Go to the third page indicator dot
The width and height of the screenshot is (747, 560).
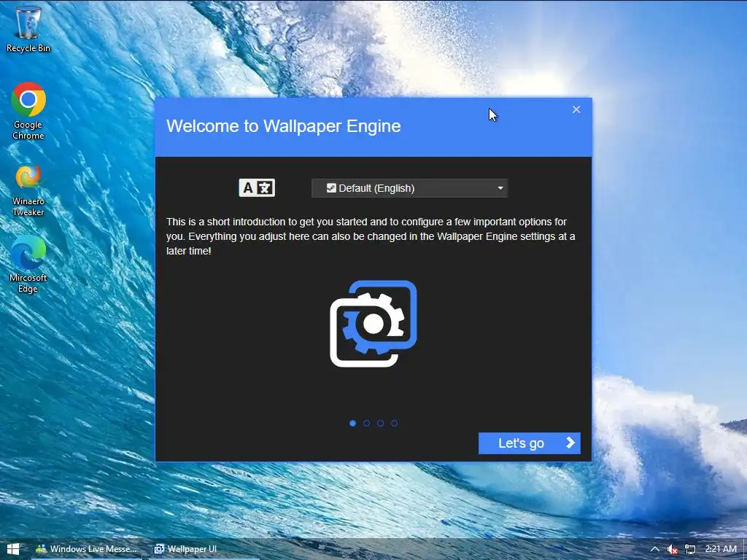[x=380, y=424]
